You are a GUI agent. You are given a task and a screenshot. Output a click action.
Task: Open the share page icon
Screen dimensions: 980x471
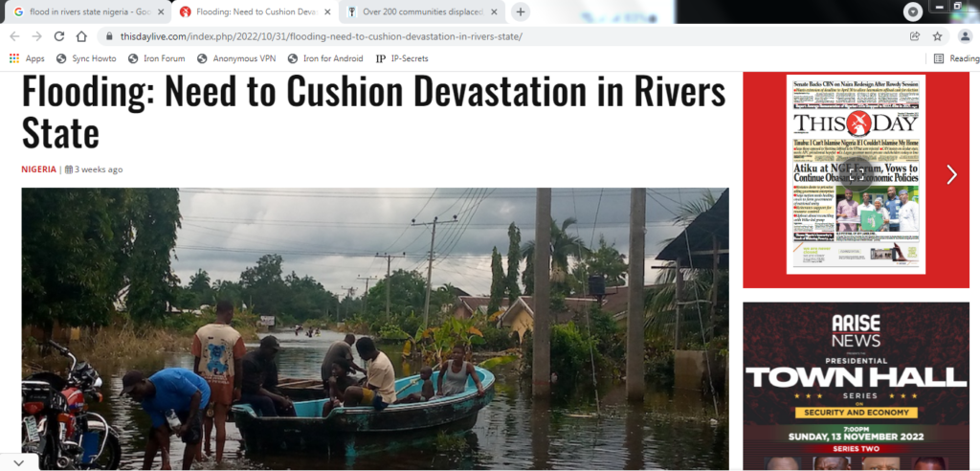915,36
